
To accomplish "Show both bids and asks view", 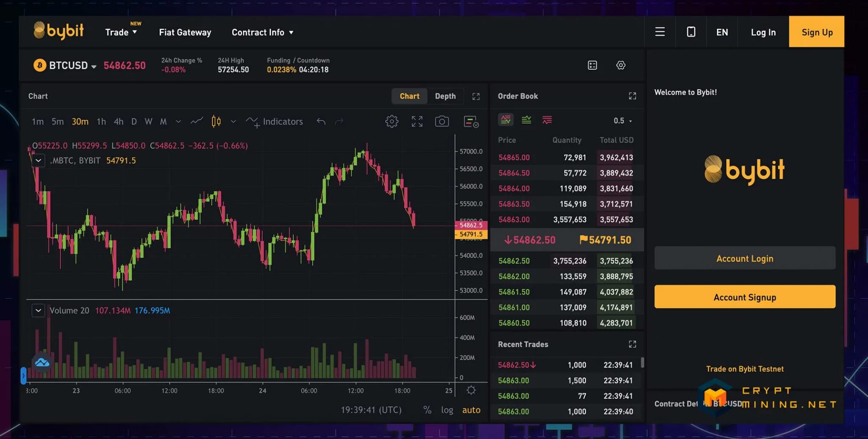I will (x=506, y=120).
